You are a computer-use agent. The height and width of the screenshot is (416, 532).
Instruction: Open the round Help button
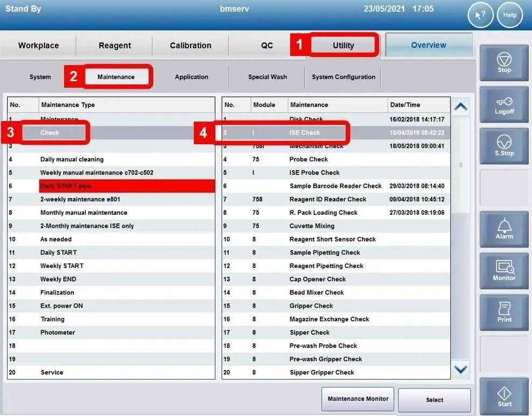(x=509, y=15)
